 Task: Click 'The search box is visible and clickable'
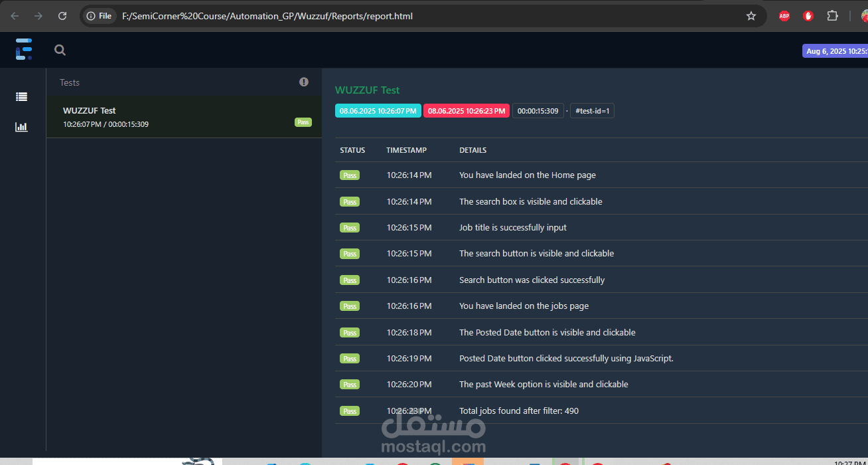point(531,201)
